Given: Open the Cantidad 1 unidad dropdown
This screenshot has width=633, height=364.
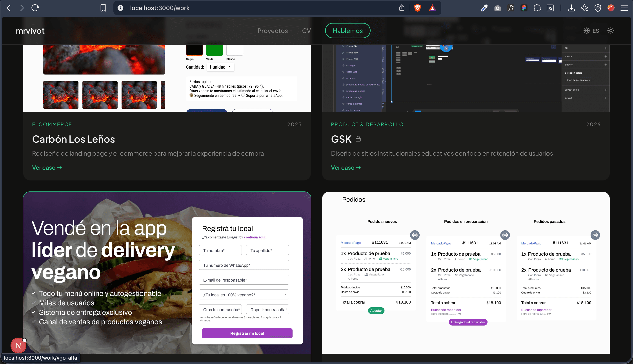Looking at the screenshot, I should click(x=220, y=67).
